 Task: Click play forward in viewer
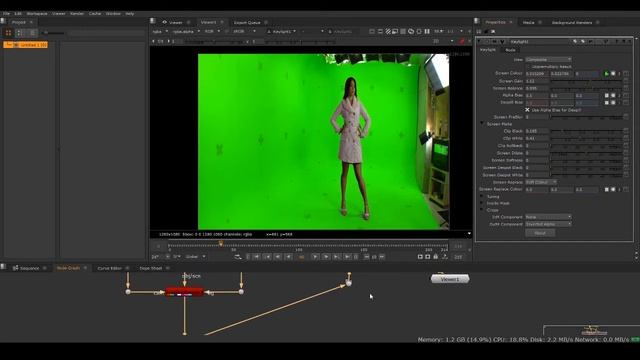[315, 257]
